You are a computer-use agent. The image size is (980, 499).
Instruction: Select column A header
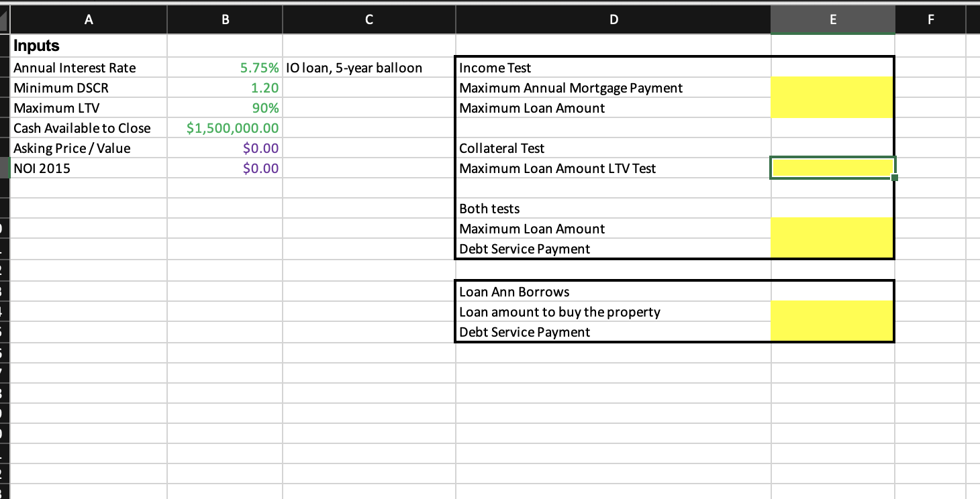pyautogui.click(x=88, y=19)
